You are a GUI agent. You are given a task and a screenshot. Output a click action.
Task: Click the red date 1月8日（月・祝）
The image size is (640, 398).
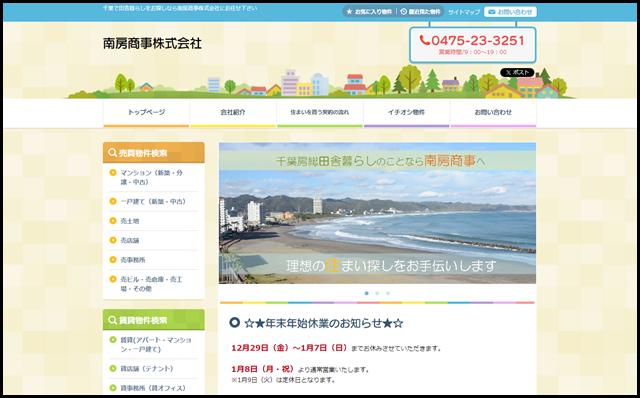(262, 369)
